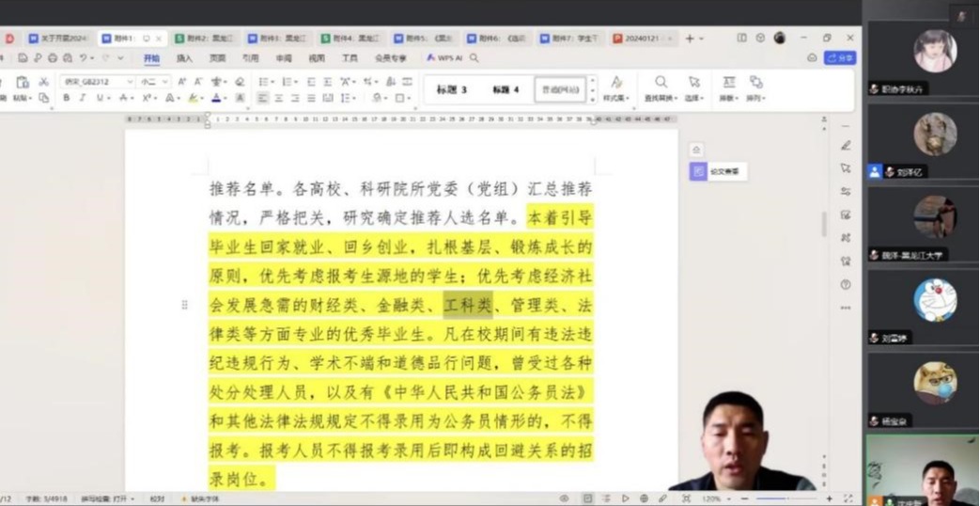Adjust the zoom slider in status bar
The width and height of the screenshot is (980, 506).
pyautogui.click(x=786, y=498)
